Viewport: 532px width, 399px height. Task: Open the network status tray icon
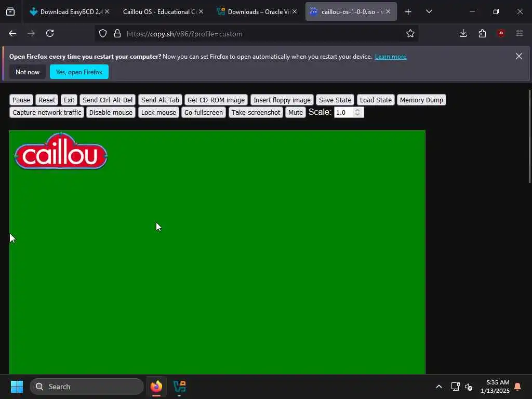(455, 387)
